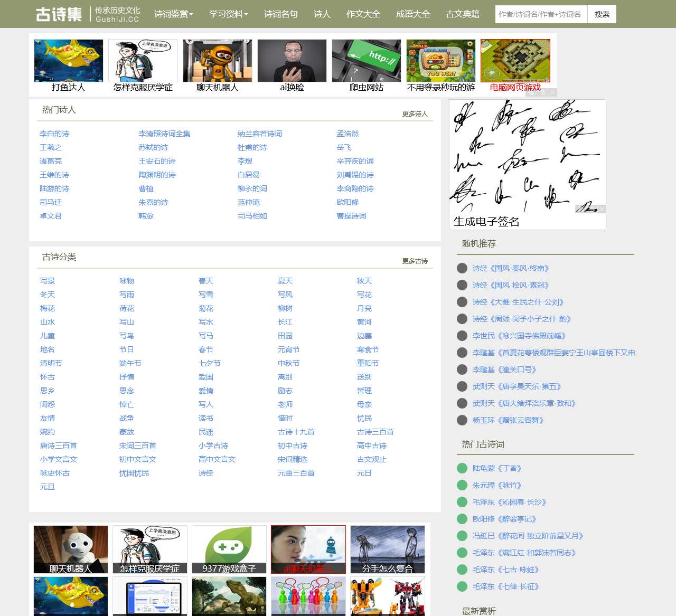Open 李清照诗词全集 link
Screen dimensions: 676x616
[164, 134]
